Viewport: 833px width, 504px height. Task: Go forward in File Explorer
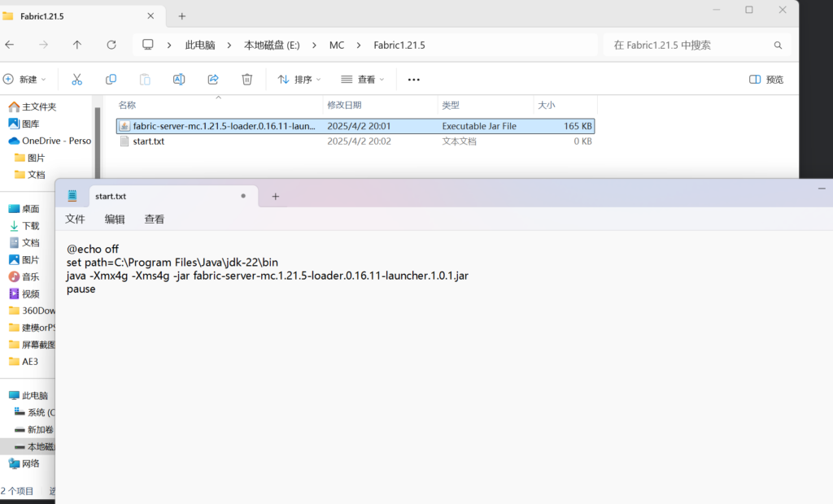44,46
